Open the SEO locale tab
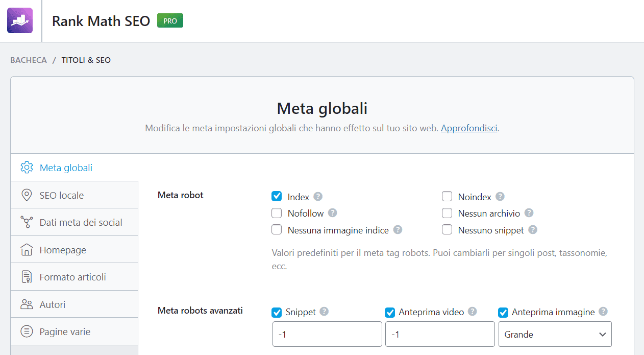Screen dimensions: 644x355 click(61, 195)
